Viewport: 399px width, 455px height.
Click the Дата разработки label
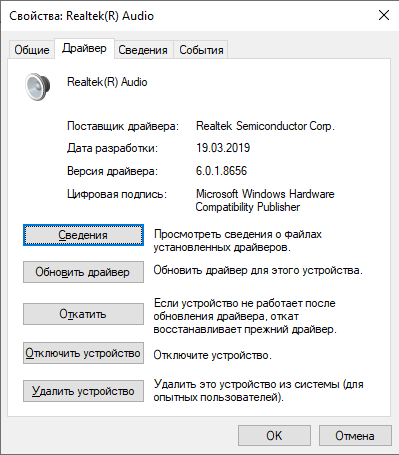coord(112,148)
